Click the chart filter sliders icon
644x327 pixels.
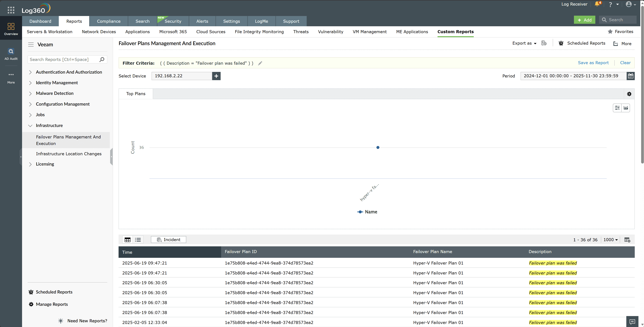pos(617,108)
